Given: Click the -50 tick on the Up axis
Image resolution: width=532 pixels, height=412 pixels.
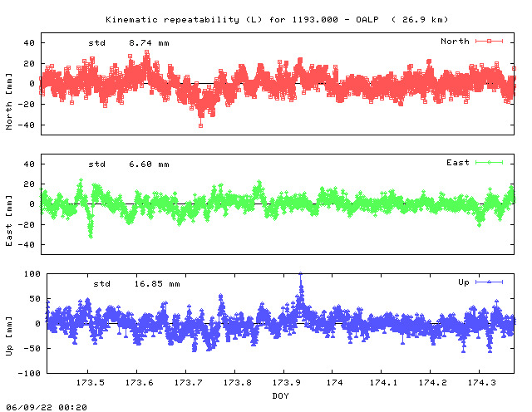Looking at the screenshot, I should [x=32, y=349].
